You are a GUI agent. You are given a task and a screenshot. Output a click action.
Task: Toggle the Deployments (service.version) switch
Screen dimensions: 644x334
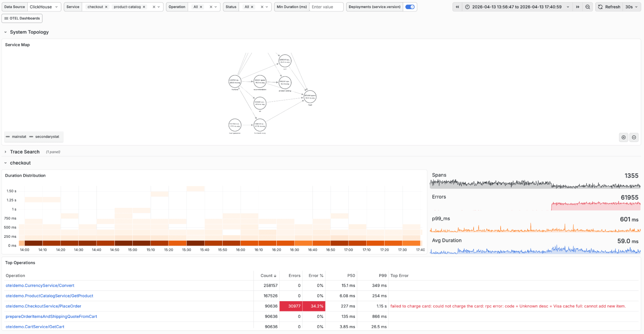pos(410,7)
